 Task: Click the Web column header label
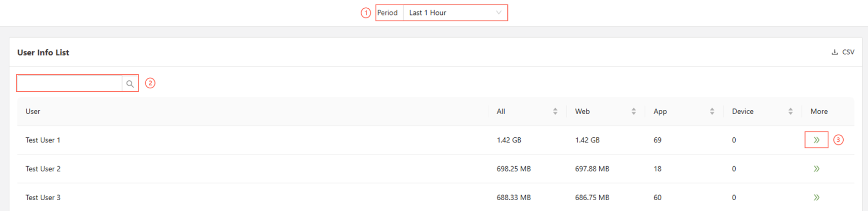[x=582, y=111]
